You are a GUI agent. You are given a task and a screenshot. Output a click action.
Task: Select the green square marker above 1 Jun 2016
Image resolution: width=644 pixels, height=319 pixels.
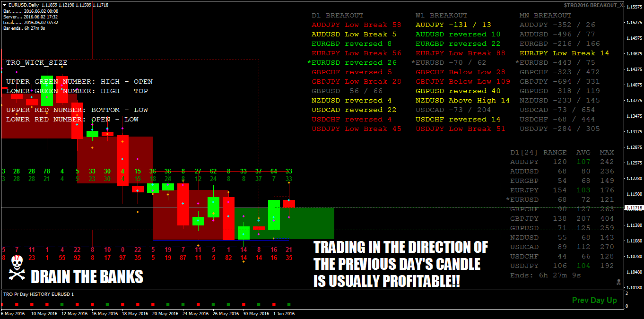288,304
